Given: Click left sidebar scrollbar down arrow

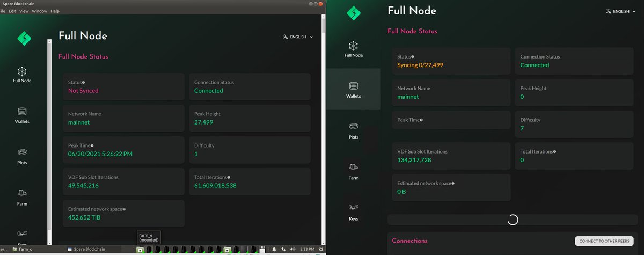Looking at the screenshot, I should (x=50, y=243).
